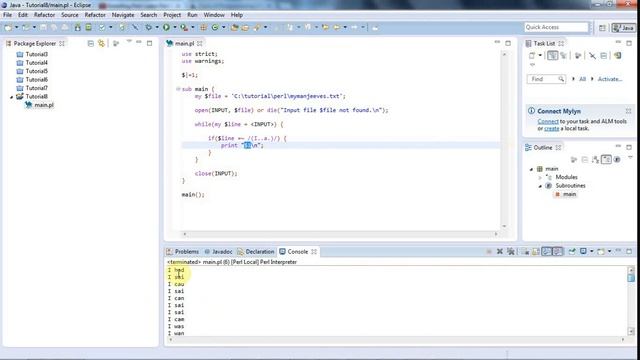Switch to the Javadoc tab
640x360 pixels.
coord(218,251)
